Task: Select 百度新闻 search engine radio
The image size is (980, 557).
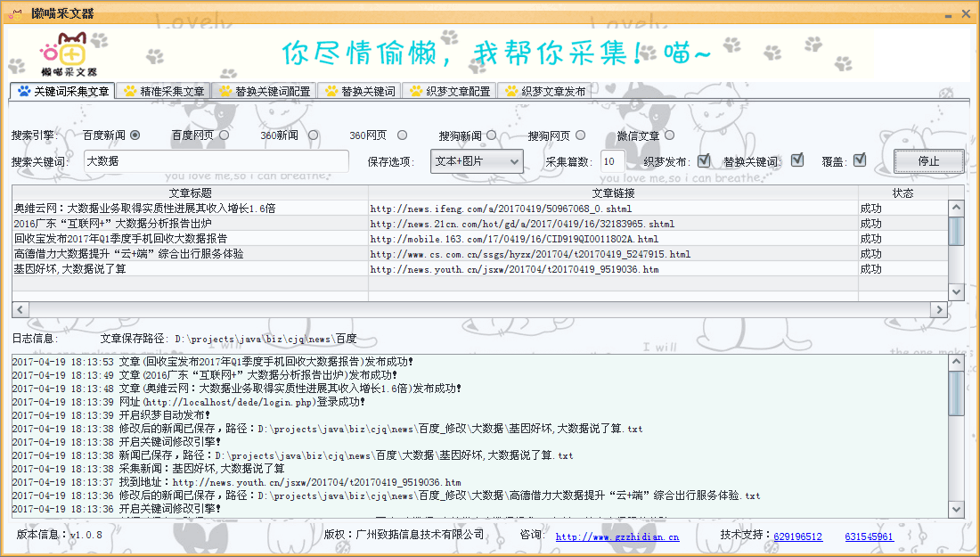Action: pyautogui.click(x=135, y=135)
